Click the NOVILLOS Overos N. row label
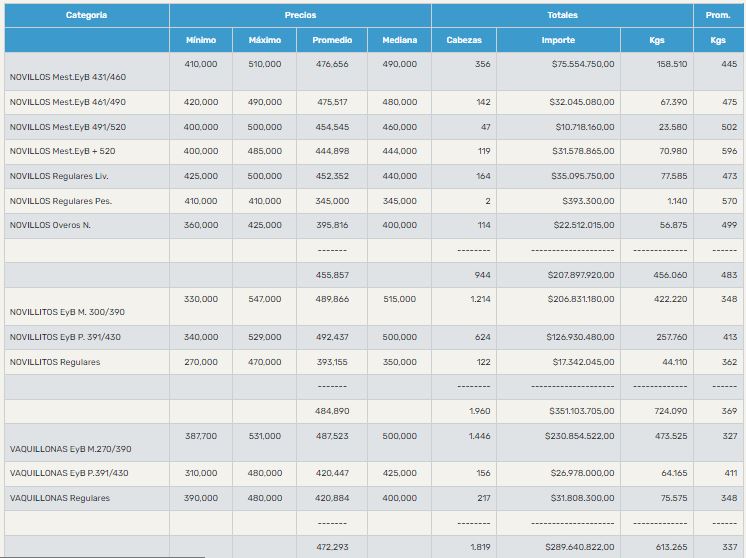Viewport: 746px width, 558px height. click(x=50, y=225)
